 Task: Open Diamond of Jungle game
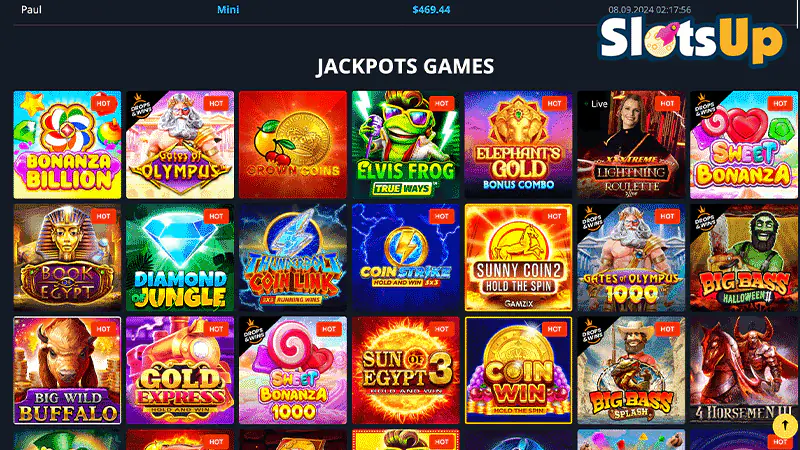180,258
